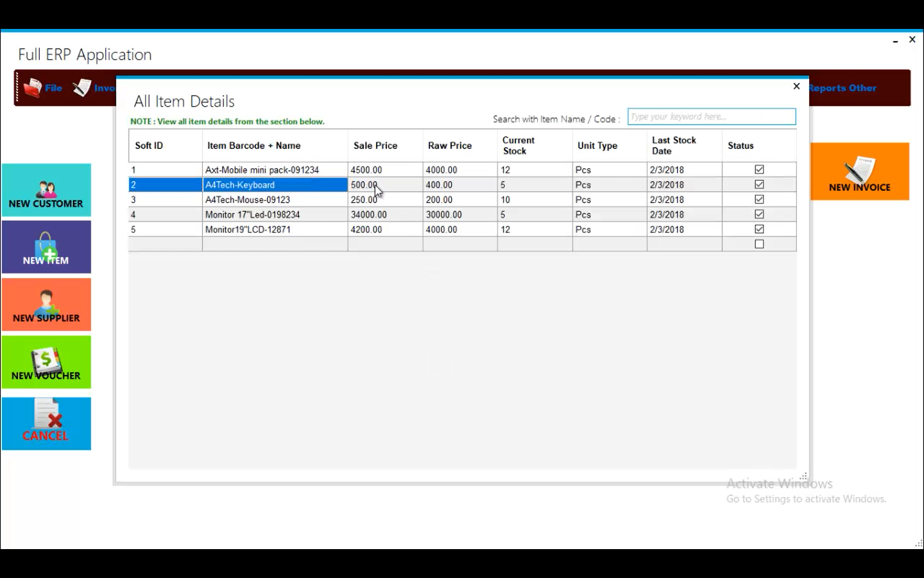
Task: Uncheck Status for Monitor19"LCD-12871
Action: coord(759,229)
